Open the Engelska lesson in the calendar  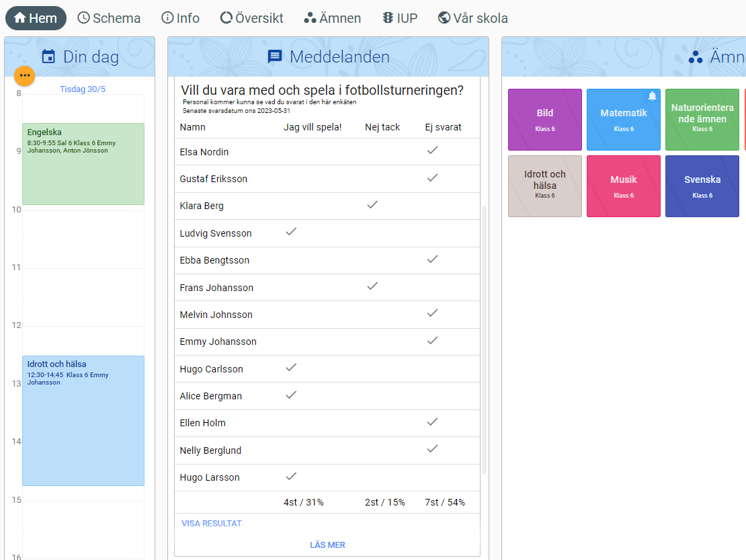tap(83, 164)
